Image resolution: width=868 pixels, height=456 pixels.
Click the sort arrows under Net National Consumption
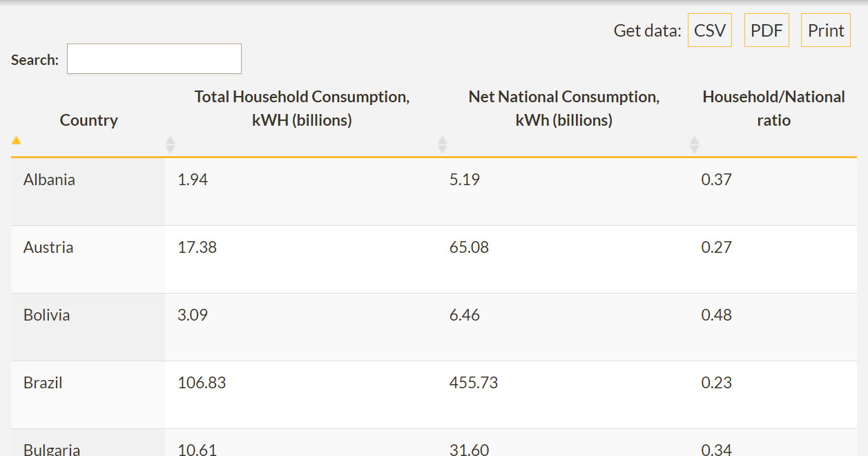pyautogui.click(x=443, y=144)
